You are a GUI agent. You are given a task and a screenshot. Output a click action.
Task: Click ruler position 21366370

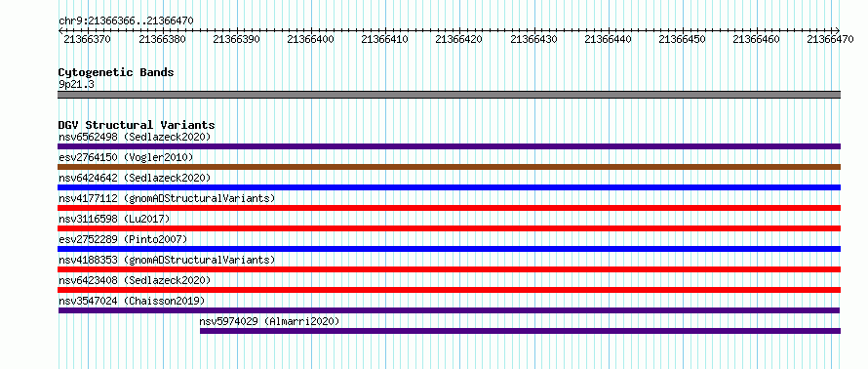(x=88, y=39)
